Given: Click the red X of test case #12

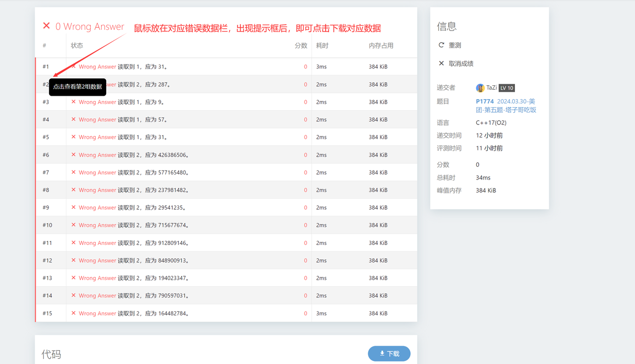Looking at the screenshot, I should point(73,260).
